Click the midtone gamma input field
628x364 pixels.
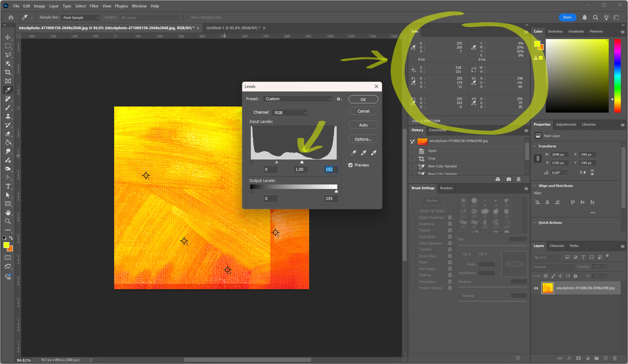(x=300, y=169)
